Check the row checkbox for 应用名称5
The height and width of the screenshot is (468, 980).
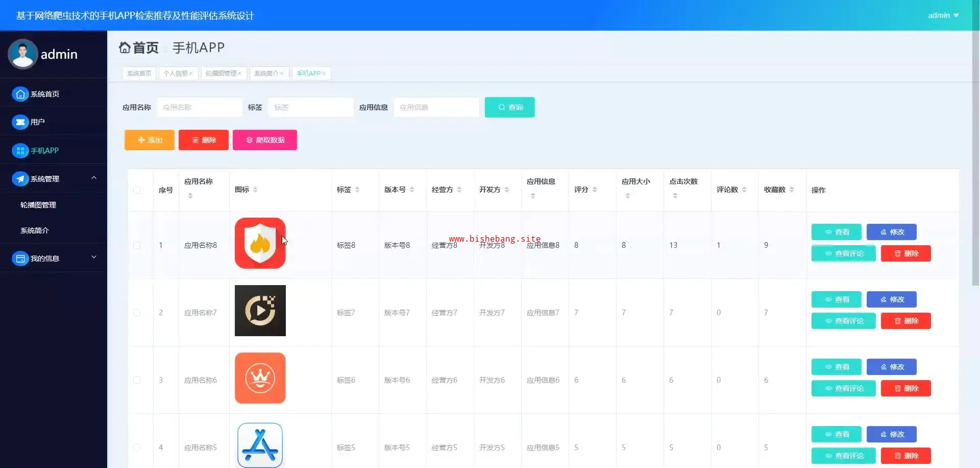point(137,448)
